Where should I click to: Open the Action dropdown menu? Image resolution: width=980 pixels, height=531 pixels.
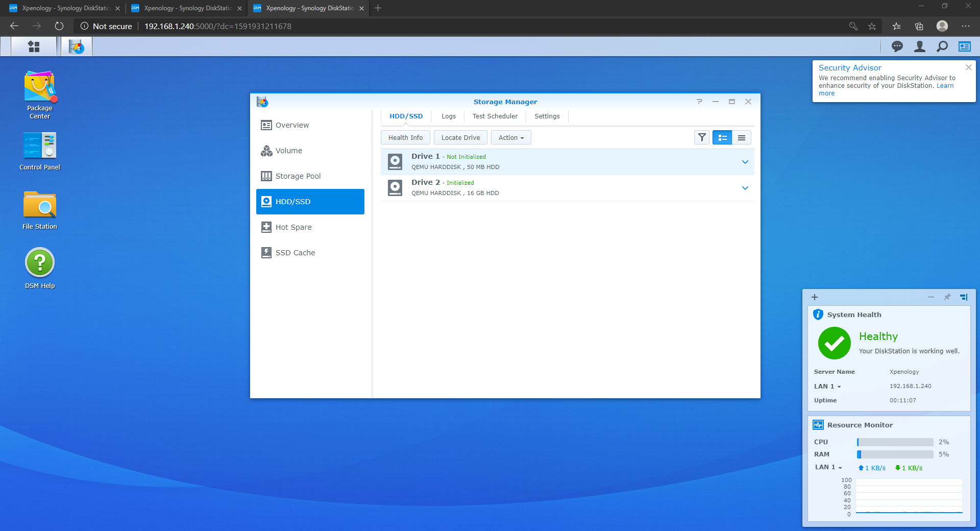[x=511, y=137]
